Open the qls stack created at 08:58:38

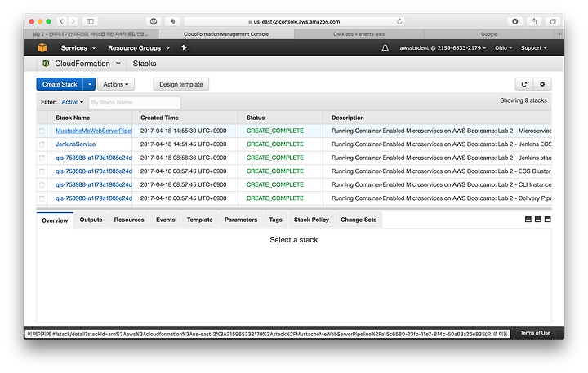pyautogui.click(x=94, y=158)
